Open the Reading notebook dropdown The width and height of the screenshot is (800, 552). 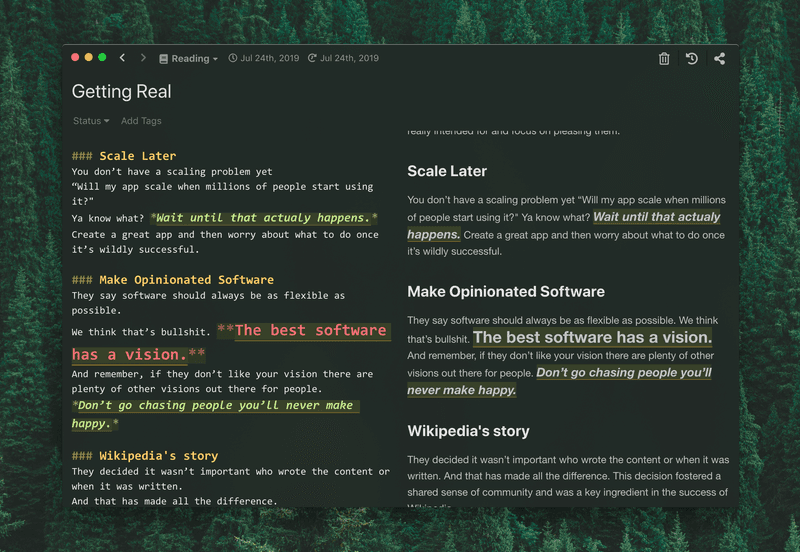click(193, 59)
